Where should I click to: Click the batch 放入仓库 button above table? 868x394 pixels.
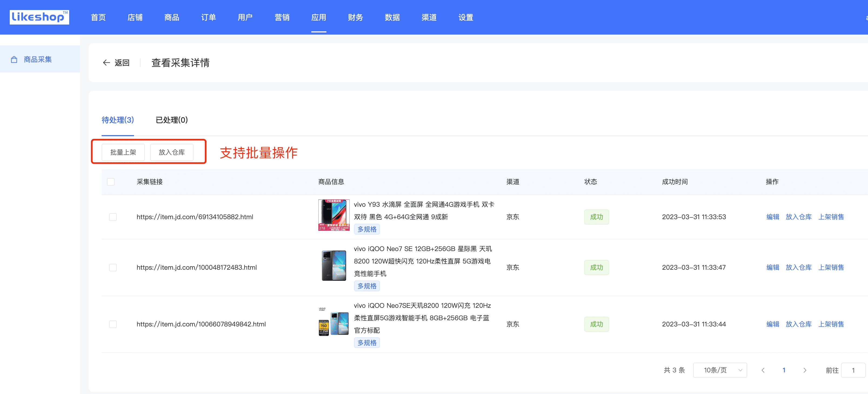tap(172, 152)
